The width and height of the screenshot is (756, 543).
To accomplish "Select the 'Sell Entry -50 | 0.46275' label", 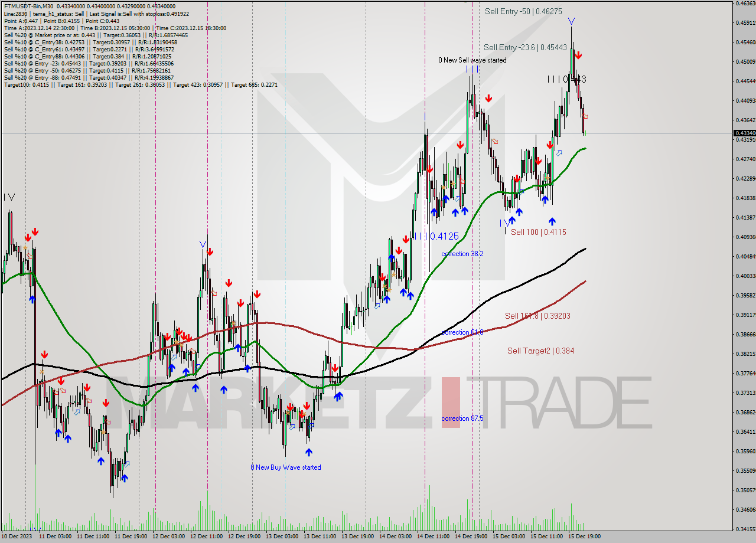I will [x=523, y=11].
